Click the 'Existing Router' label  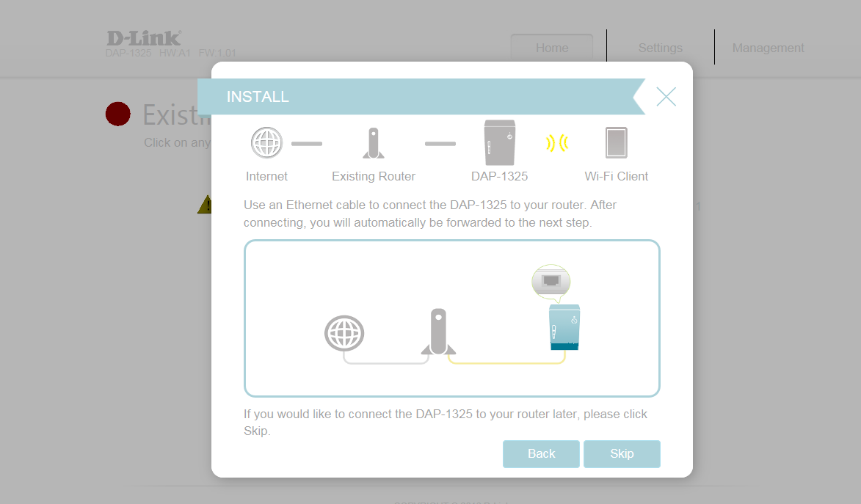374,176
